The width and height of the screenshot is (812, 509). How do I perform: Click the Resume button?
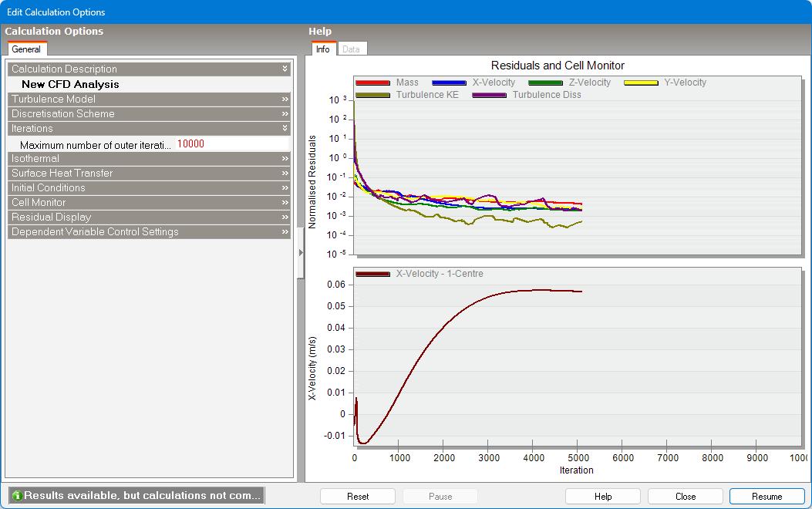click(767, 497)
